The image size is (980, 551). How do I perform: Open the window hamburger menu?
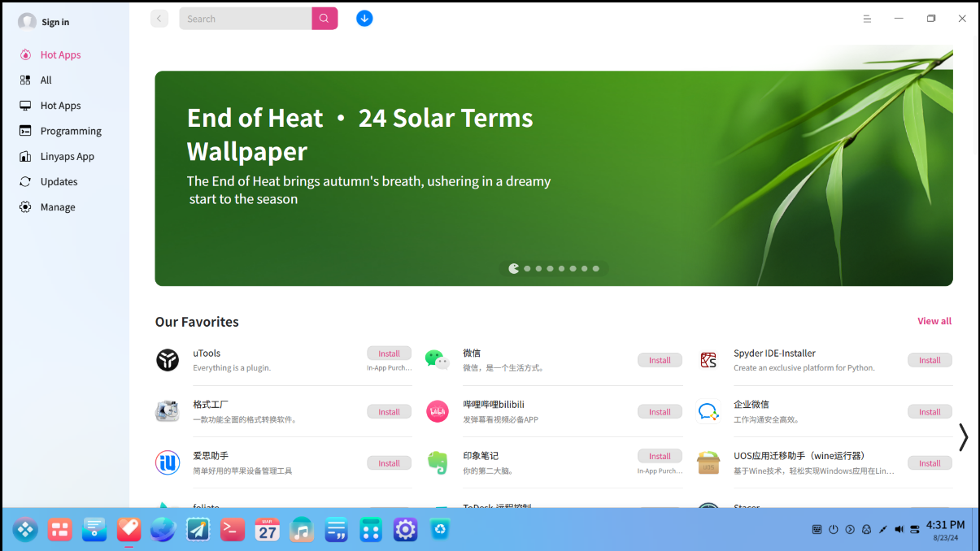[867, 18]
